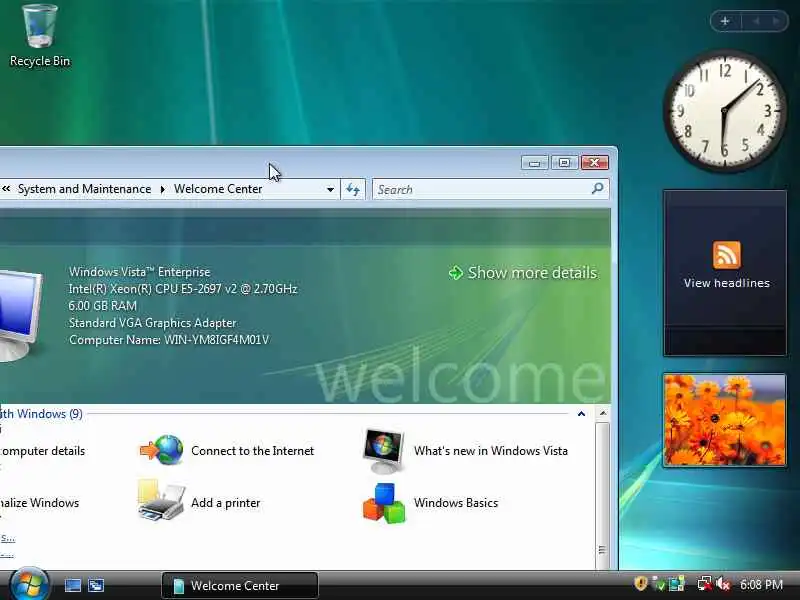Click the muted volume tray icon
The height and width of the screenshot is (600, 800).
(723, 584)
